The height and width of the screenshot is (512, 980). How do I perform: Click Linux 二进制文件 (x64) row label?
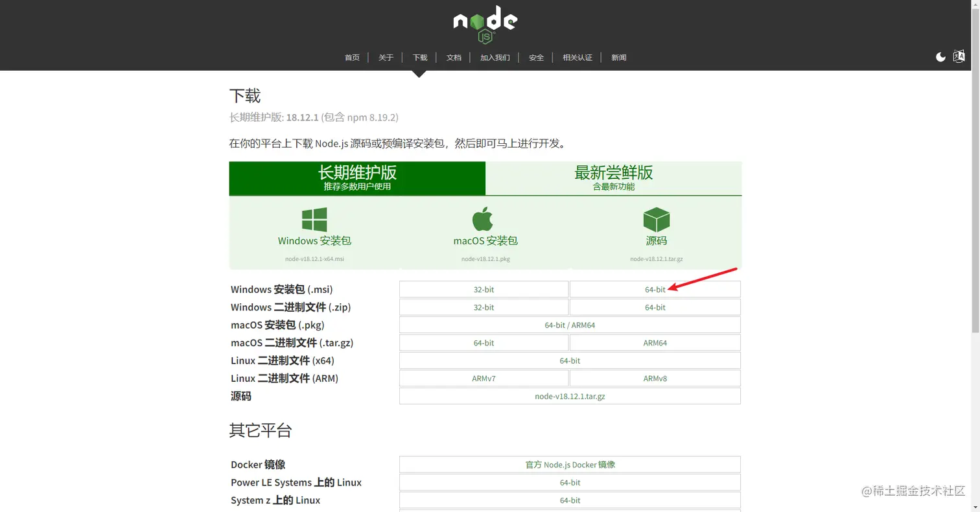coord(283,360)
